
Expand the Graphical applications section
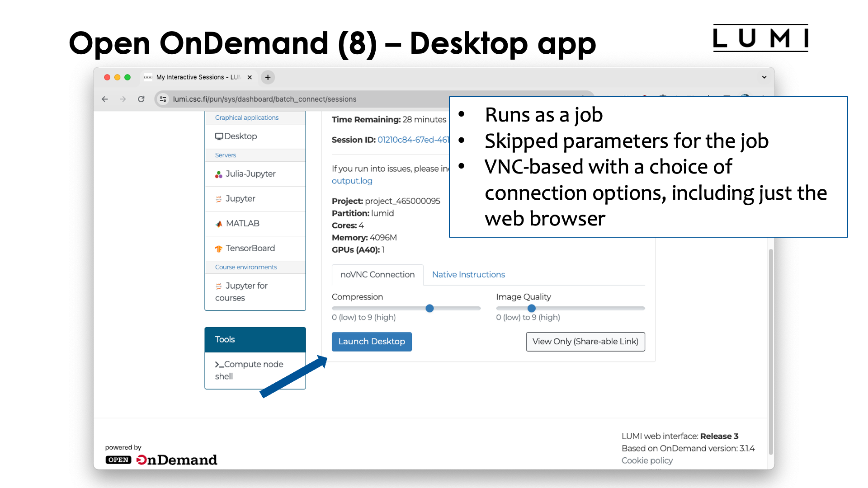click(x=246, y=117)
